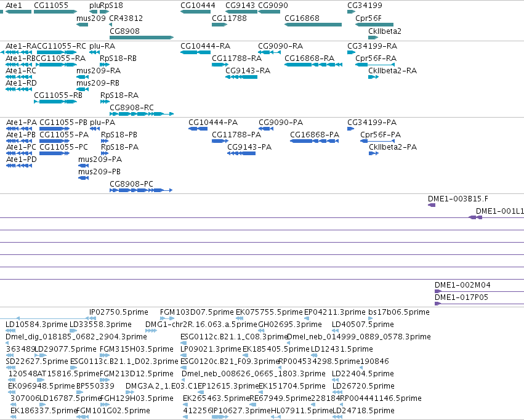Screen dimensions: 524x420
Task: Select transcript CG9090-RA
Action: 269,52
